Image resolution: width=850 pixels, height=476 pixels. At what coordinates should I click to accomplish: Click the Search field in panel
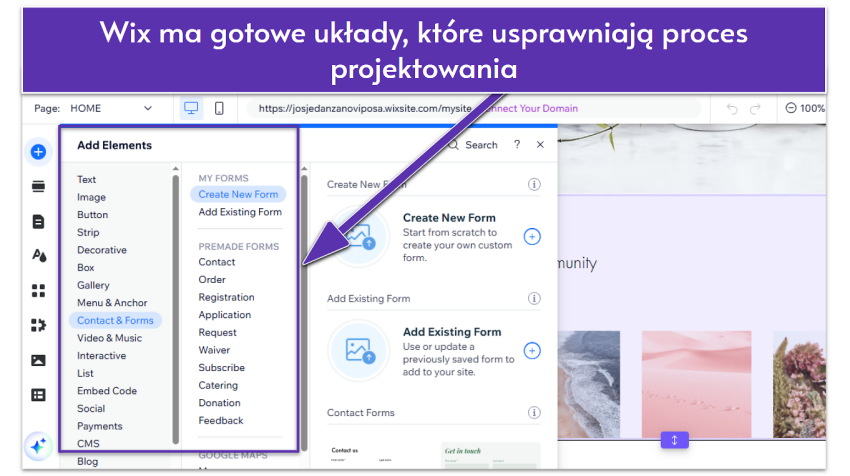[x=473, y=145]
